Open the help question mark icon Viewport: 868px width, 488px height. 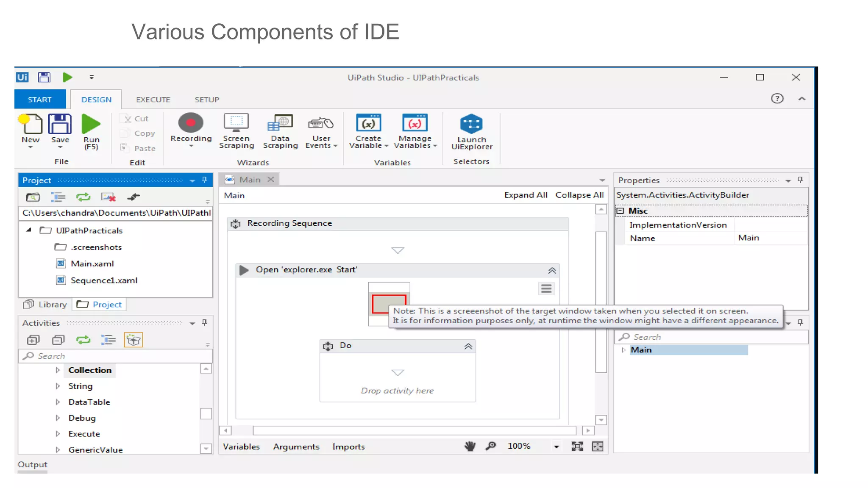point(777,99)
